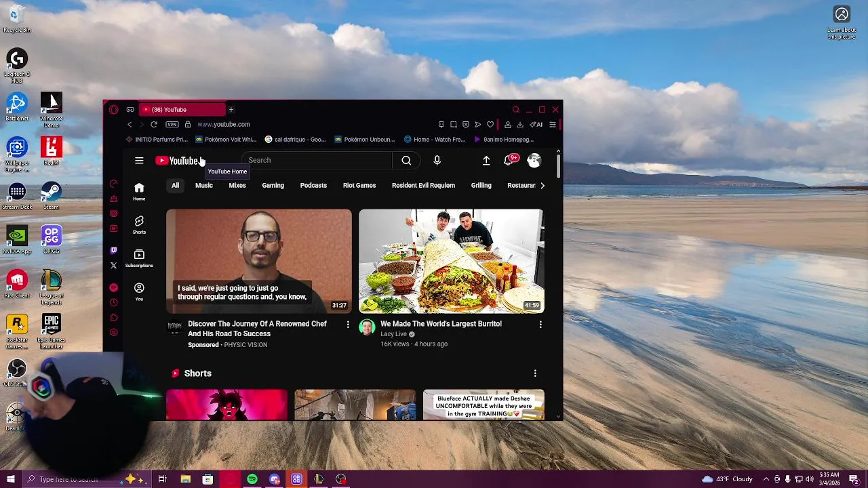The width and height of the screenshot is (868, 488).
Task: Show hidden system tray icons chevron
Action: click(x=766, y=479)
